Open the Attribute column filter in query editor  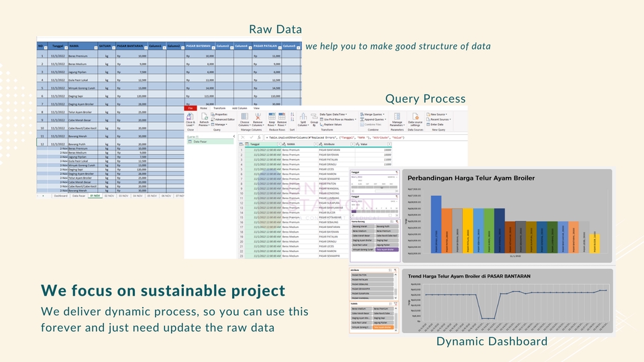tap(353, 145)
